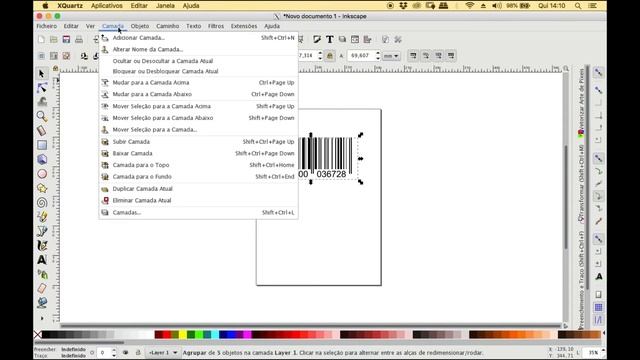Viewport: 640px width, 360px height.
Task: Select the Paint bucket tool
Action: 42,302
